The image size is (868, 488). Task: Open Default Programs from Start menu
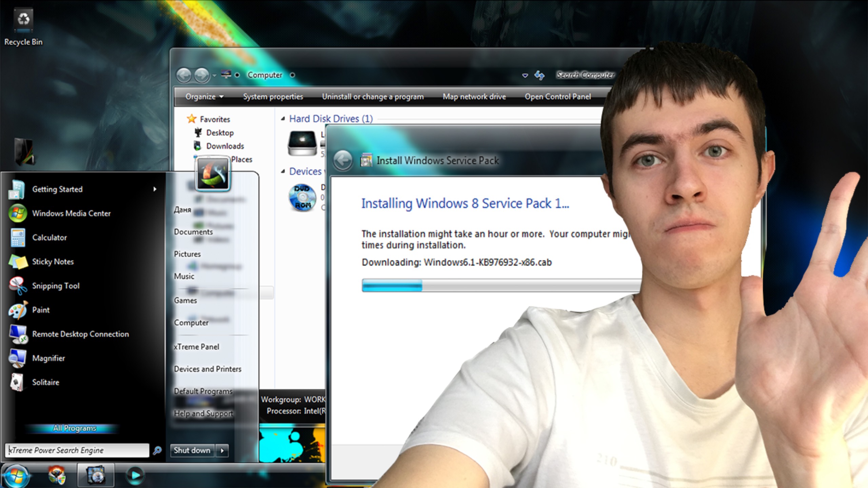click(x=203, y=391)
